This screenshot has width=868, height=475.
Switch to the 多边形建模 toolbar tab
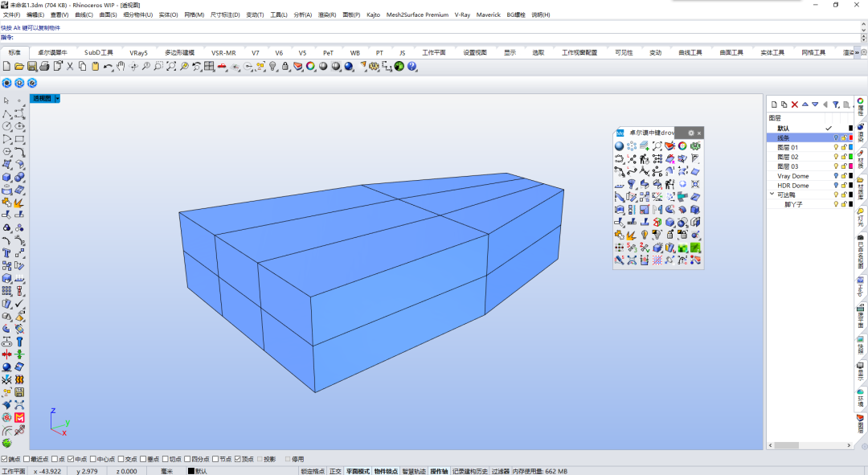coord(179,52)
